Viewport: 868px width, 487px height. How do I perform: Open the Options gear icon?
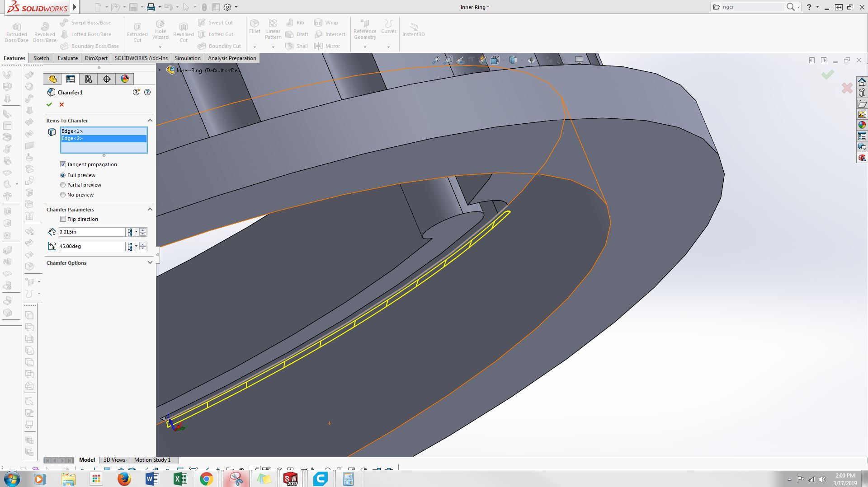227,7
